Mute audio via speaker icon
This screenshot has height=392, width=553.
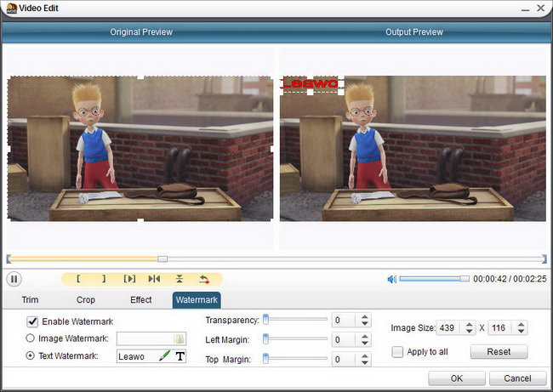click(x=392, y=279)
